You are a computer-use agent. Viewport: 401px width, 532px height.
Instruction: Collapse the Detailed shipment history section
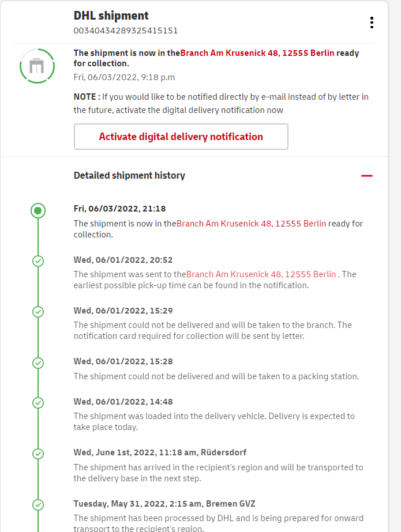pos(366,176)
